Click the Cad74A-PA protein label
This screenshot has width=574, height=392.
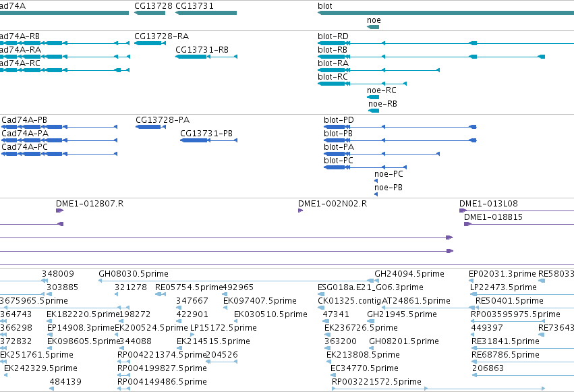click(x=25, y=134)
